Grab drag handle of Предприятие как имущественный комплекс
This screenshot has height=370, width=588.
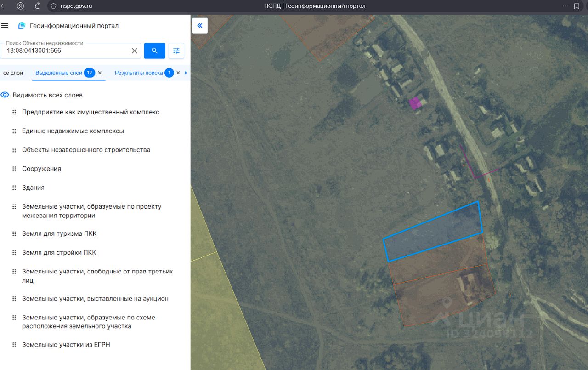tap(14, 112)
